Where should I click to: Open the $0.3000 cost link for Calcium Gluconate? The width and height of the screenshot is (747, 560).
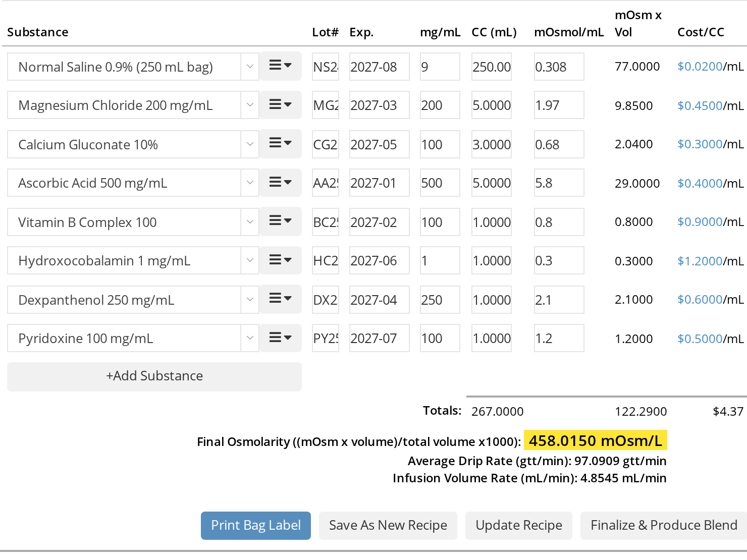700,144
